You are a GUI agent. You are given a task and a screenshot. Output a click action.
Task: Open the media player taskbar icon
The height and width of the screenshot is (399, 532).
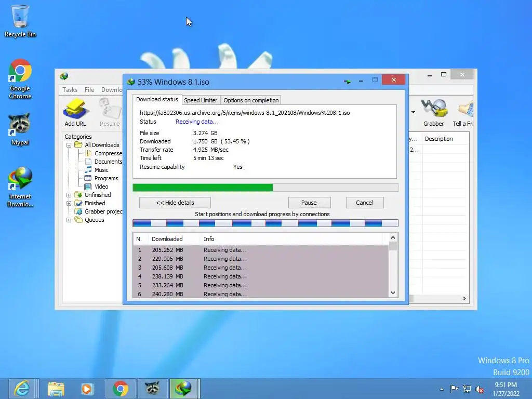tap(87, 389)
